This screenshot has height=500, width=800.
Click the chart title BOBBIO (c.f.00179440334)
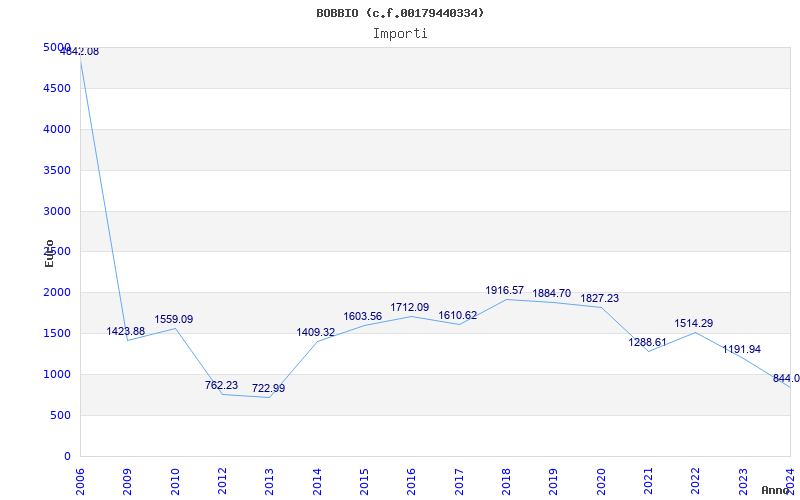point(400,13)
